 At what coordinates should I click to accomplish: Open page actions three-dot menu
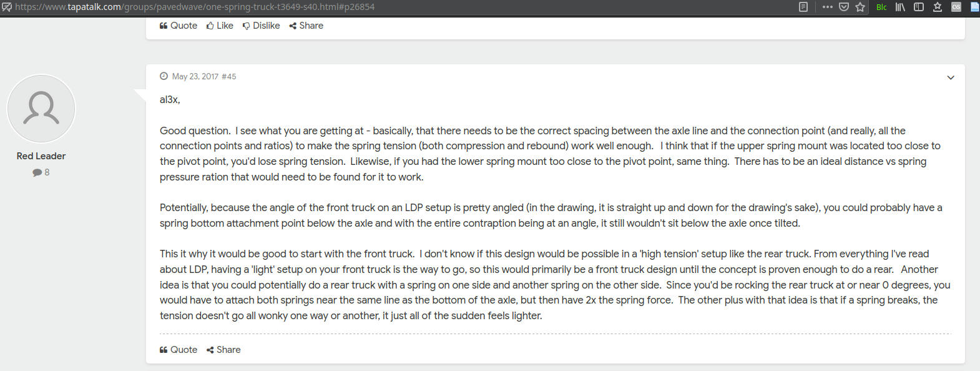pyautogui.click(x=827, y=7)
